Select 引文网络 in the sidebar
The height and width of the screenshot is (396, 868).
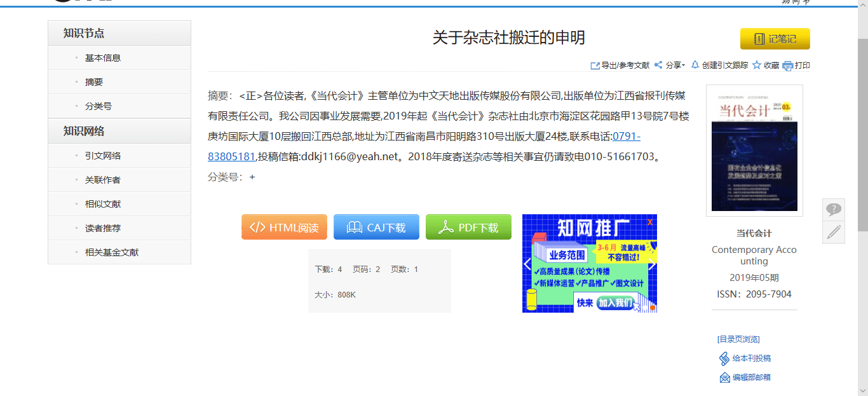pyautogui.click(x=103, y=156)
